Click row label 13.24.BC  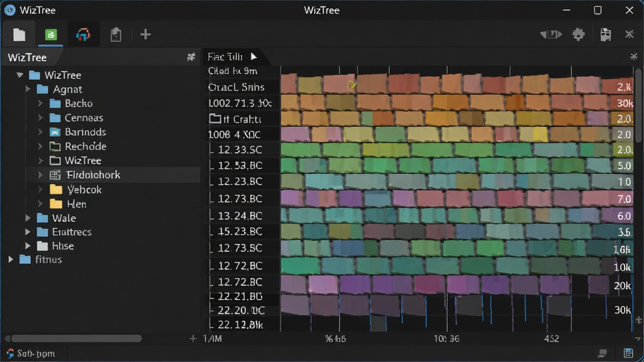(x=240, y=216)
